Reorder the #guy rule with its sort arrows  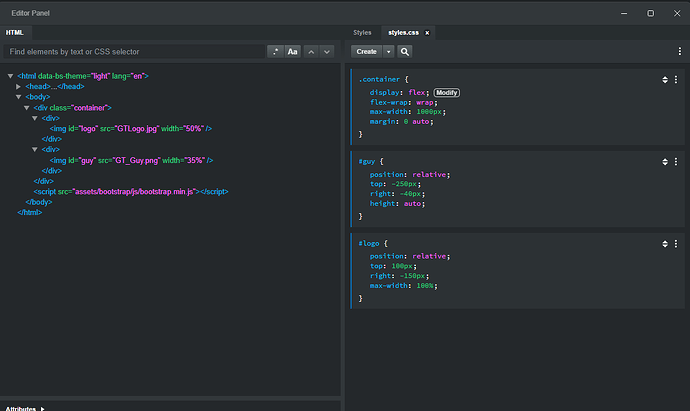(665, 162)
